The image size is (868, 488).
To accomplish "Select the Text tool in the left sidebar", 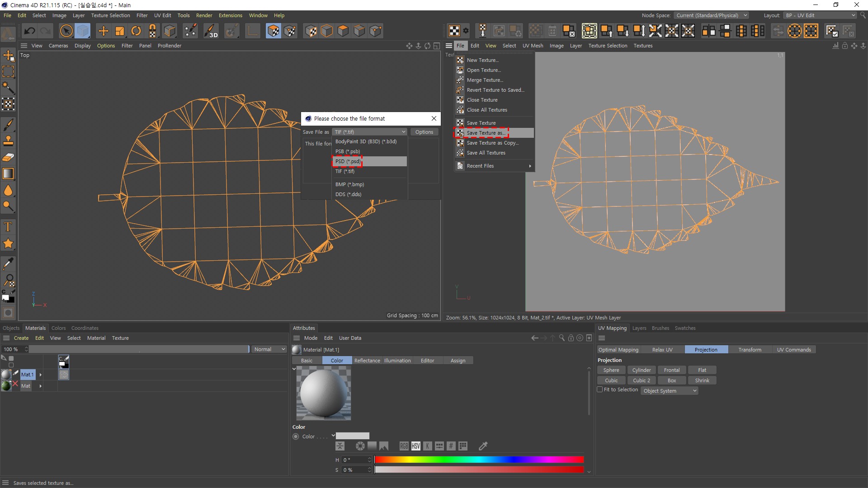I will pyautogui.click(x=8, y=227).
